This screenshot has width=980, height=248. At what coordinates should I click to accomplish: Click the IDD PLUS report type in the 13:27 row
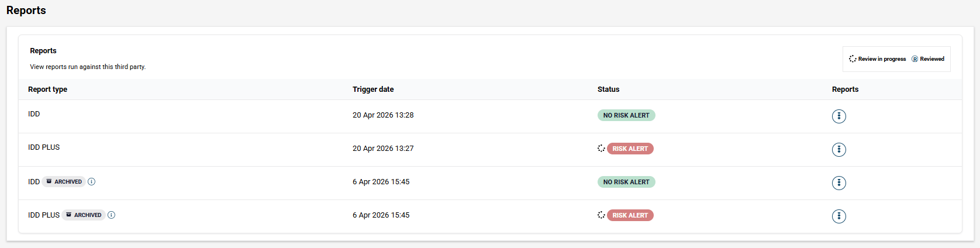44,147
